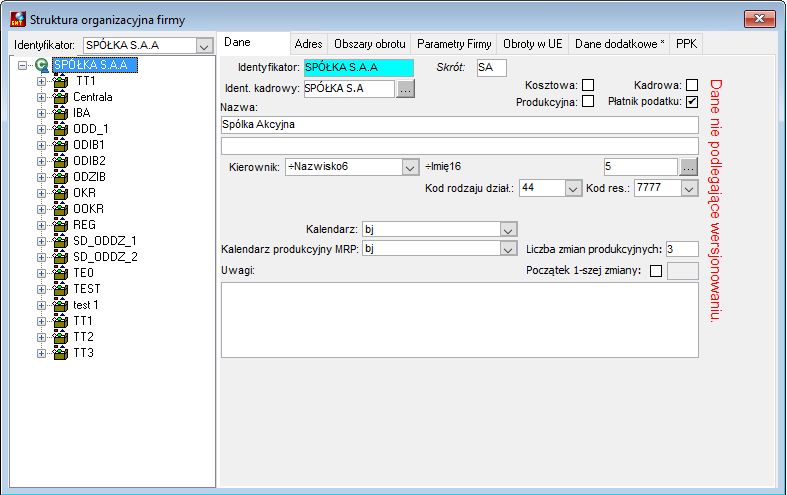Select the TEO tree item
The height and width of the screenshot is (495, 787).
coord(83,273)
